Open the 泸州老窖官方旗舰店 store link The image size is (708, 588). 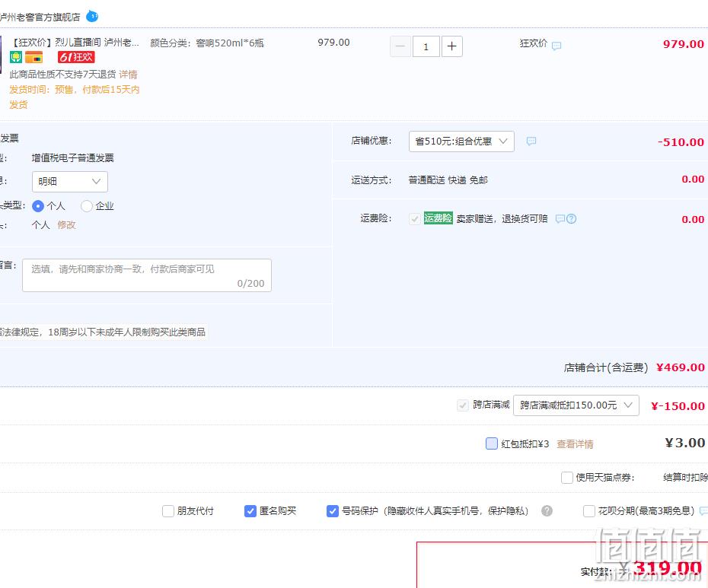coord(40,17)
